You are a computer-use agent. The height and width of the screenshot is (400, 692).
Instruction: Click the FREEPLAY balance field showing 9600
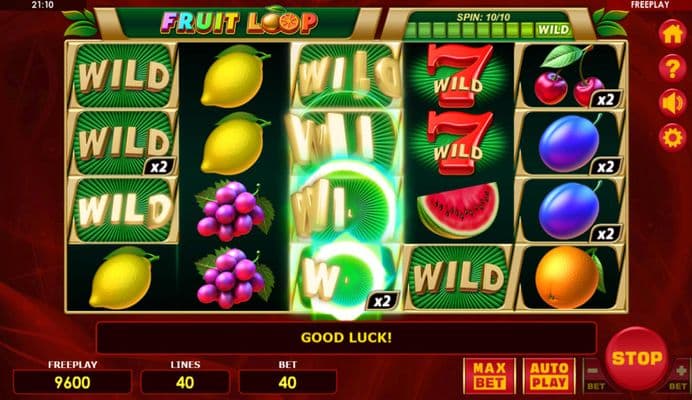[x=72, y=382]
